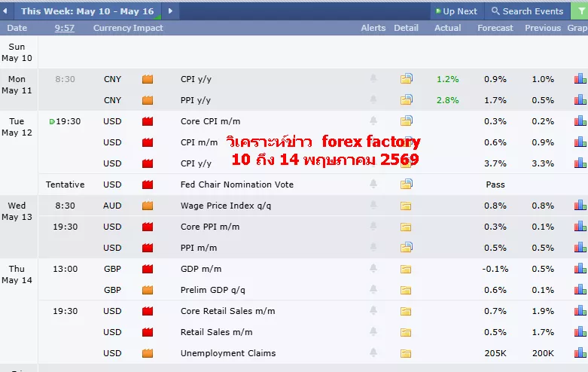588x372 pixels.
Task: Open graph icon for Wage Price Index q/q
Action: point(580,205)
